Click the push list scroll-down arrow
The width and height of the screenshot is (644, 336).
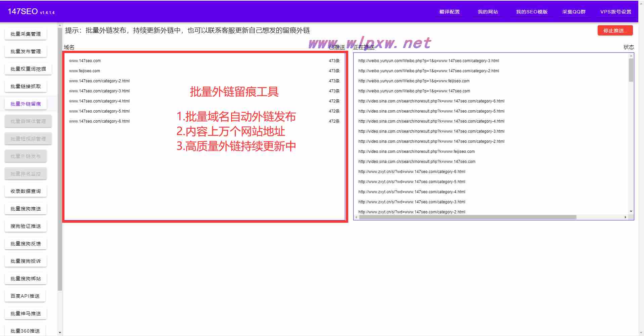pyautogui.click(x=631, y=211)
